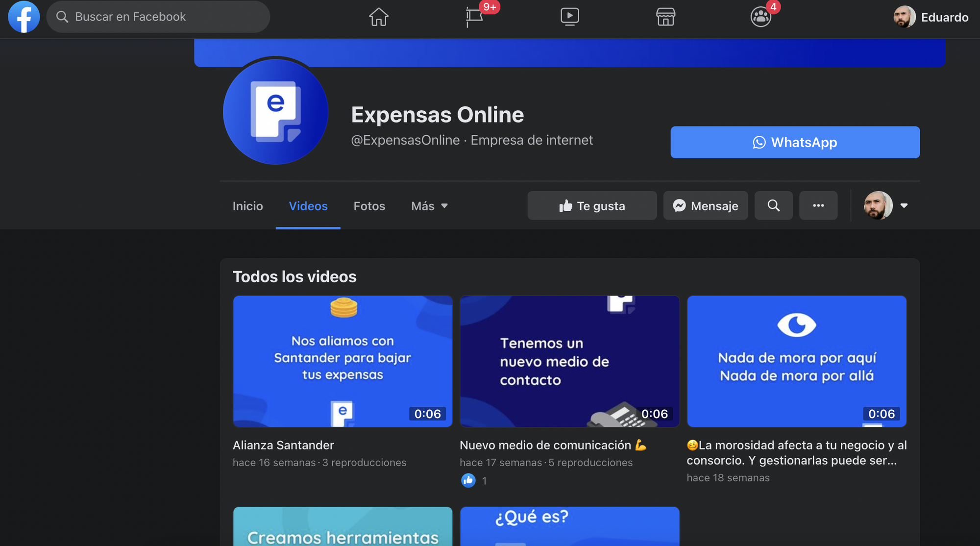The image size is (980, 546).
Task: Open the Pages flag icon with notifications
Action: pos(474,17)
